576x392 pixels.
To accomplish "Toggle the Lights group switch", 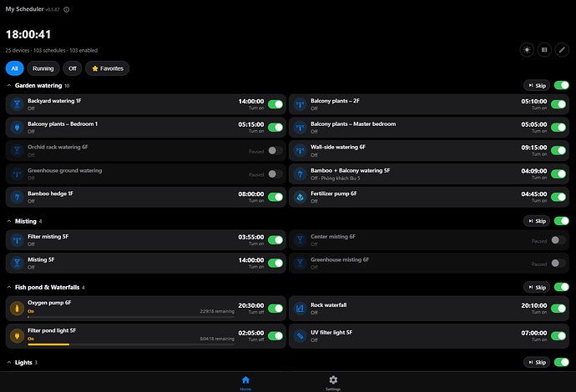I will [561, 362].
